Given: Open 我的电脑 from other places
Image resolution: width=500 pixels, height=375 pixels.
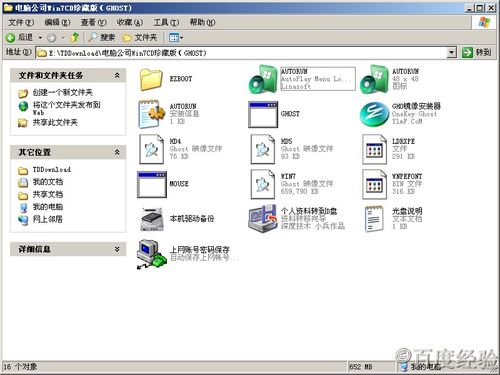Looking at the screenshot, I should [x=48, y=207].
